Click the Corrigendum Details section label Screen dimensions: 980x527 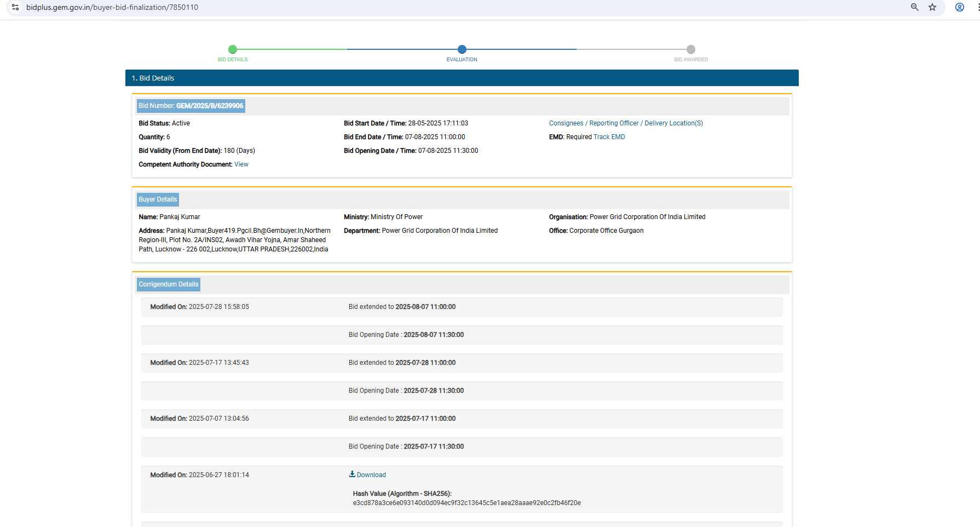pos(169,284)
